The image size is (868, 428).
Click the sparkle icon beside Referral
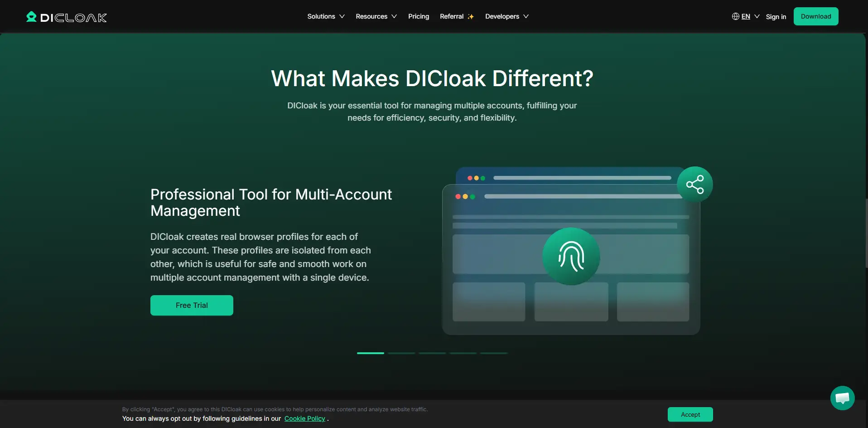[471, 17]
